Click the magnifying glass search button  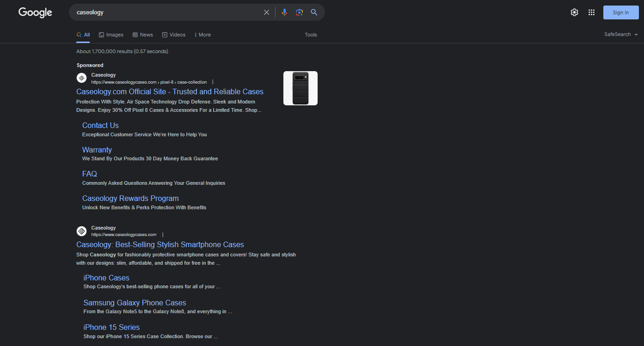(314, 12)
